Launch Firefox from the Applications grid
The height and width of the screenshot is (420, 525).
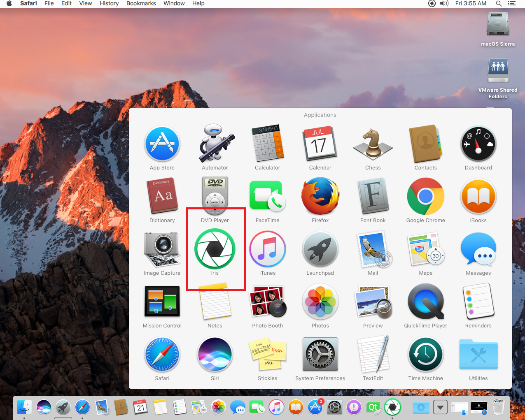pos(320,197)
